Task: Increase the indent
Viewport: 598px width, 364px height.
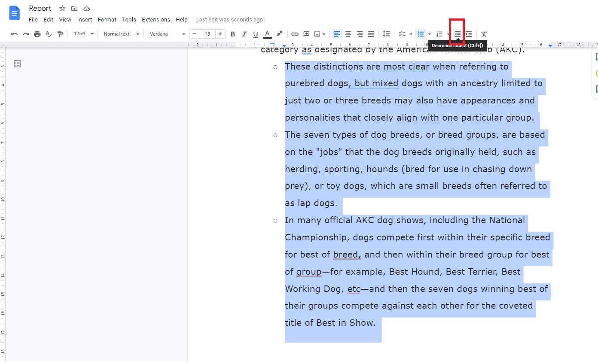Action: (469, 34)
